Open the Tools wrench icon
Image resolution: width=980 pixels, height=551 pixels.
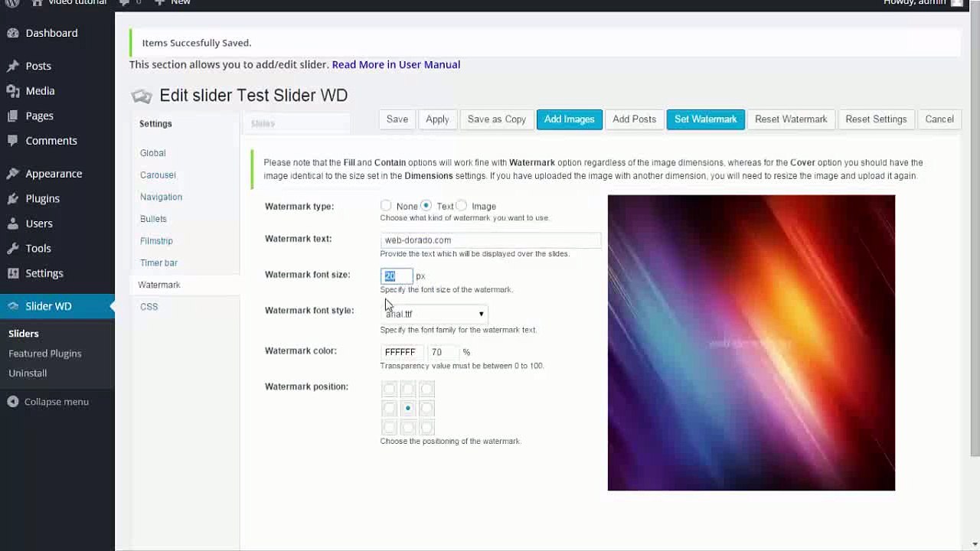pos(13,248)
